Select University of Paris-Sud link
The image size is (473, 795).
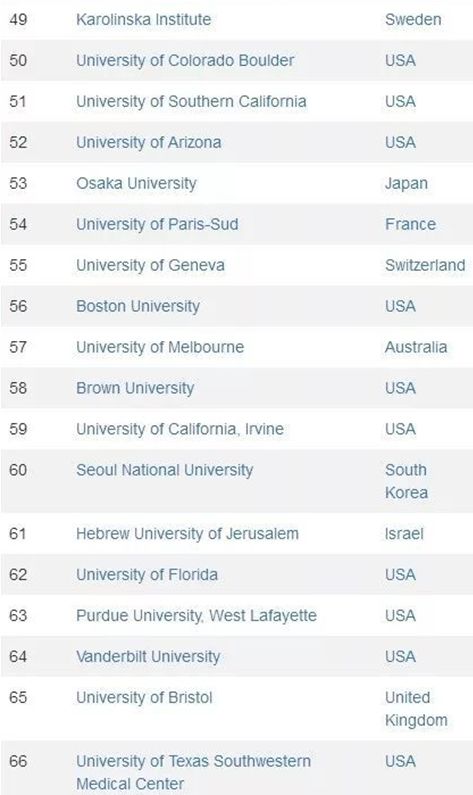tap(157, 224)
